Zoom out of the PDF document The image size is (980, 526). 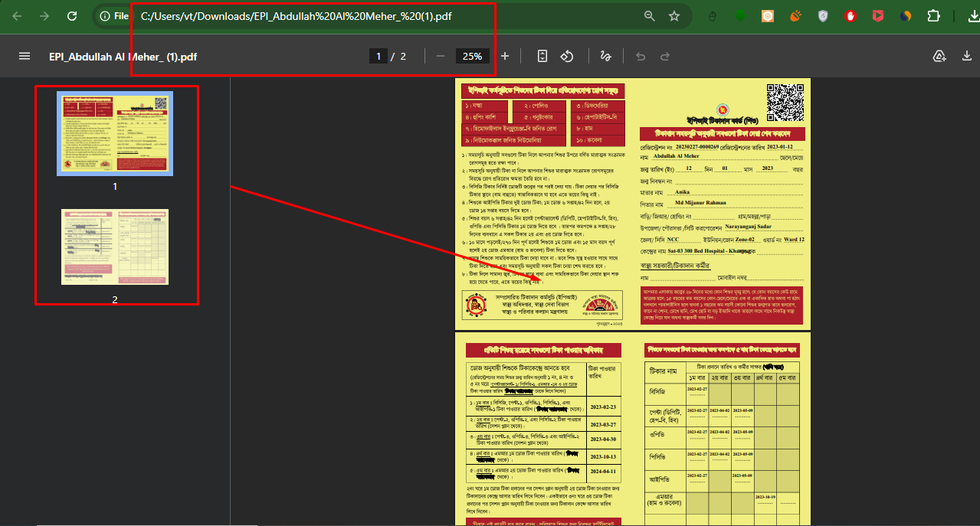pyautogui.click(x=441, y=56)
